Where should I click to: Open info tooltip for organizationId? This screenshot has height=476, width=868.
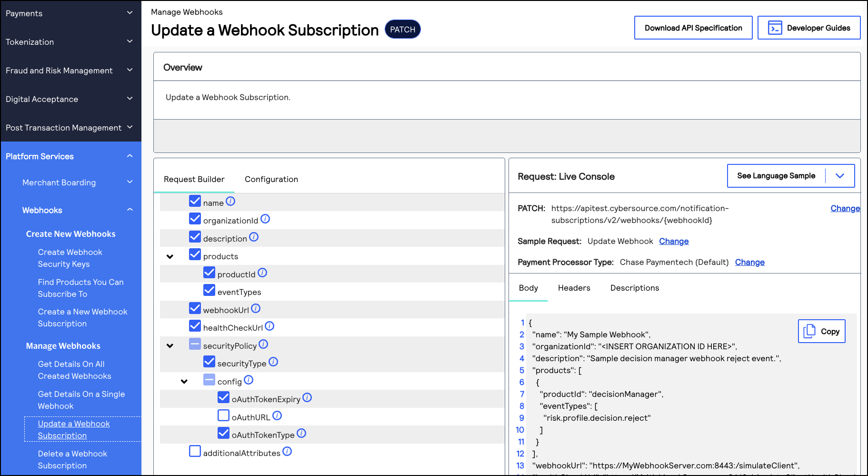[266, 219]
